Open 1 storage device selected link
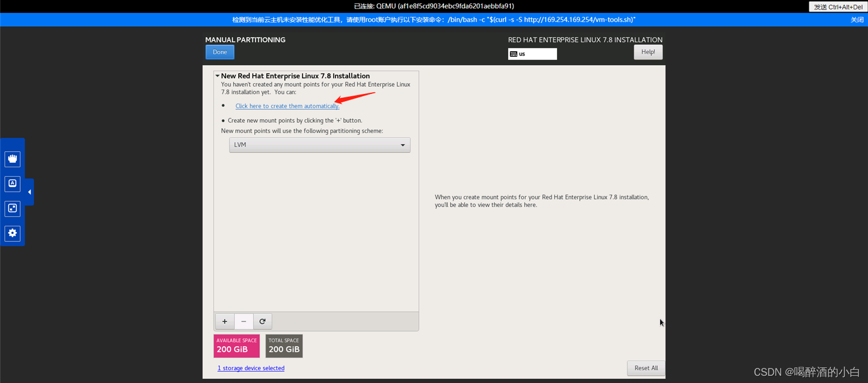The height and width of the screenshot is (383, 868). coord(251,368)
